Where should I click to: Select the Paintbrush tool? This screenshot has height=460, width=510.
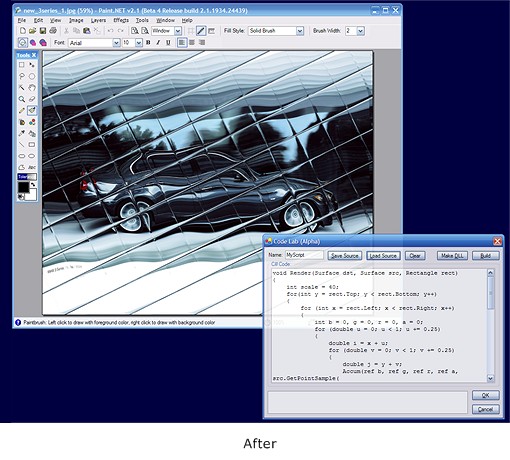pyautogui.click(x=32, y=110)
